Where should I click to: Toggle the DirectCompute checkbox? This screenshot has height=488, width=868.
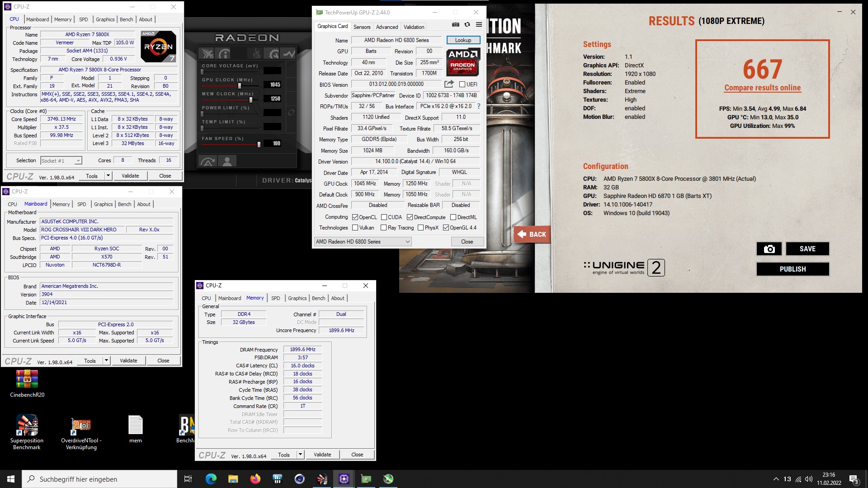pyautogui.click(x=410, y=217)
